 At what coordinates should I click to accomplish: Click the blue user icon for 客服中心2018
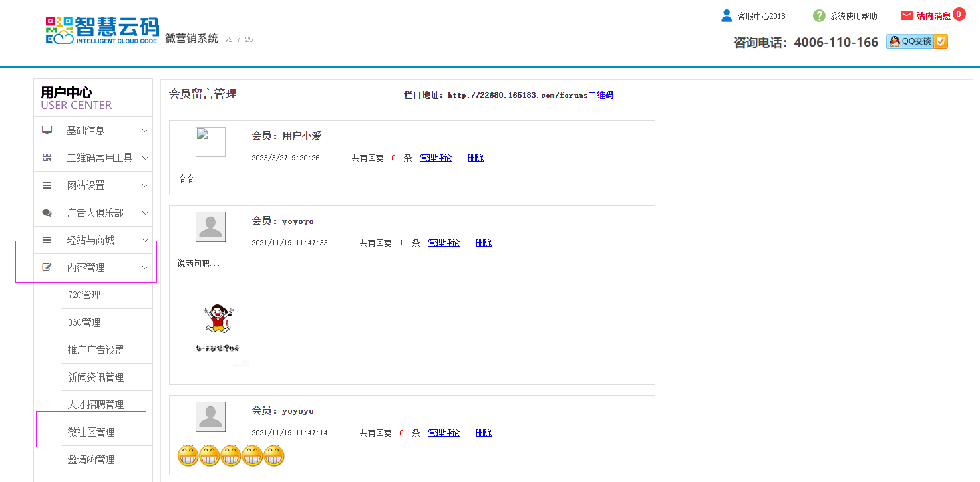727,16
